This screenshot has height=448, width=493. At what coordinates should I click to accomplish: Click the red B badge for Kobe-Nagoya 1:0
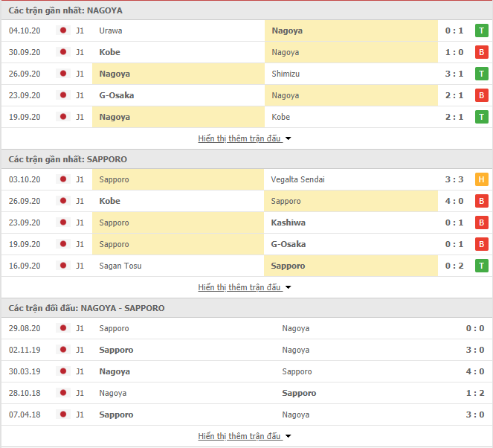[x=481, y=52]
